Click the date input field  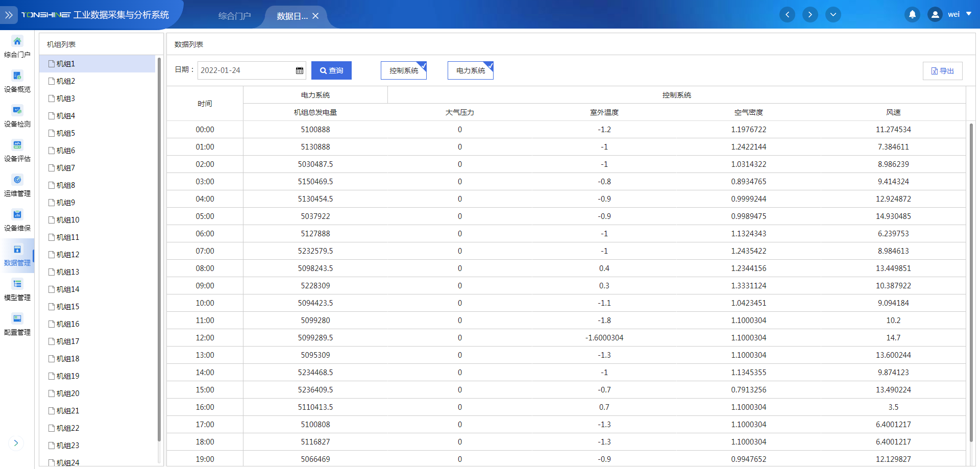click(x=245, y=70)
